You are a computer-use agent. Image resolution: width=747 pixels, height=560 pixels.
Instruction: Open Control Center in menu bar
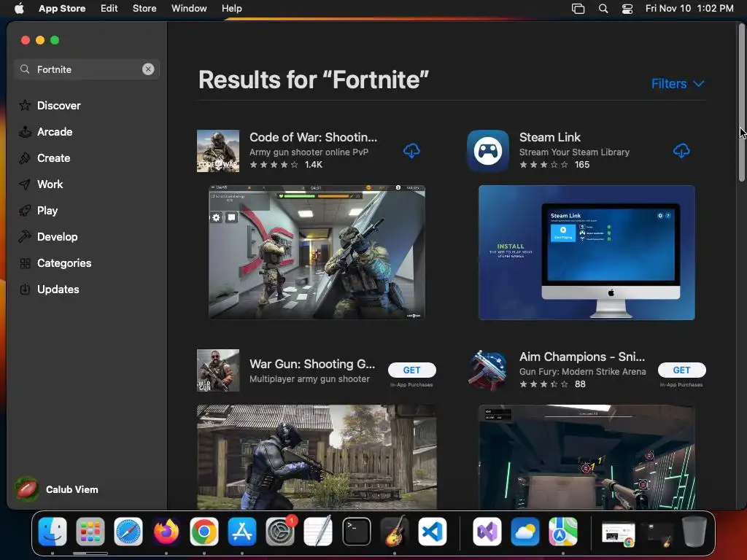pyautogui.click(x=627, y=9)
